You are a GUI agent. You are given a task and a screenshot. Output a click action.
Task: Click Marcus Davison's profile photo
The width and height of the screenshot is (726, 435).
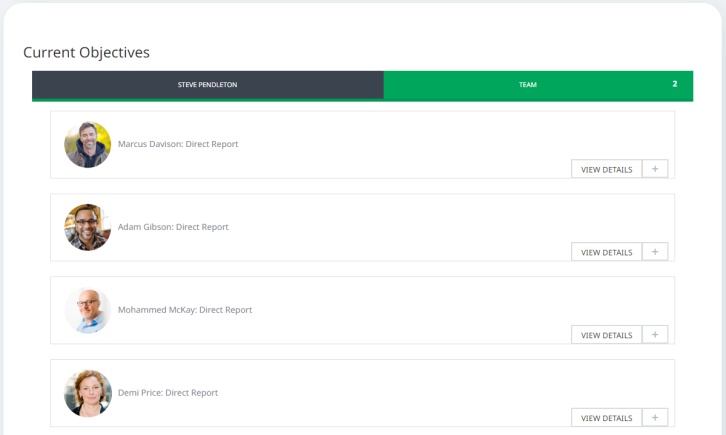(88, 145)
